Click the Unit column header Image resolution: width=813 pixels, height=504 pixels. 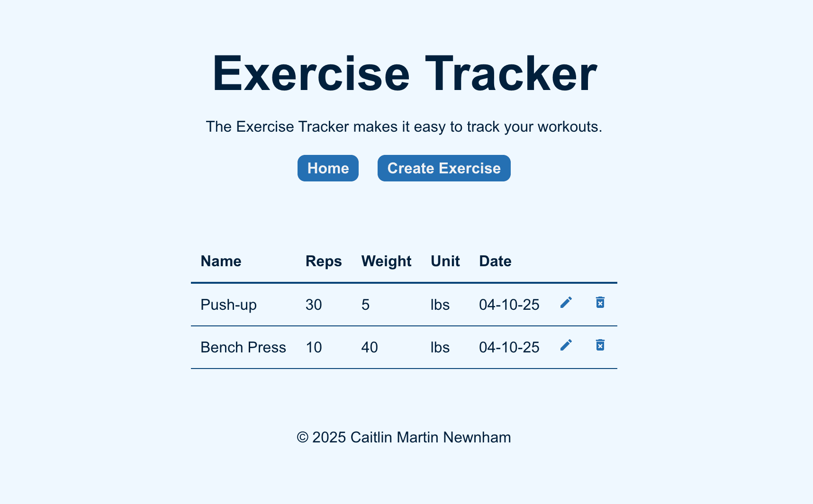point(445,261)
